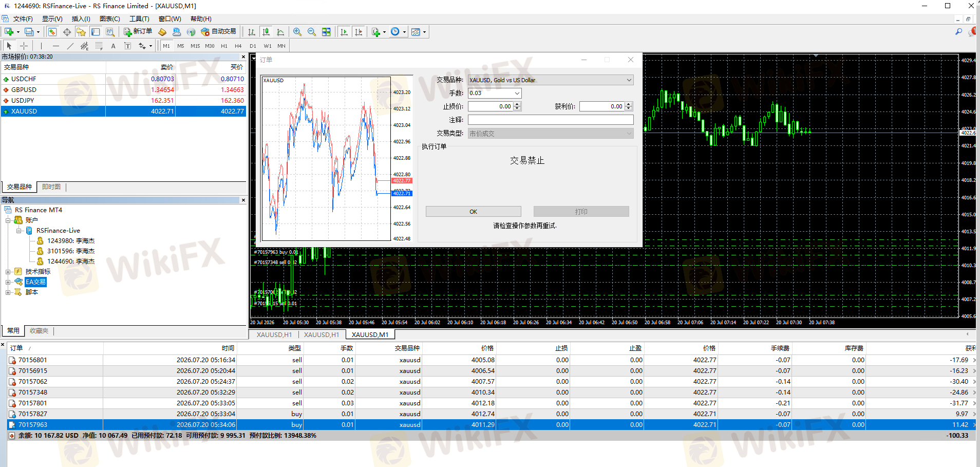
Task: Zoom out of the chart
Action: (x=311, y=32)
